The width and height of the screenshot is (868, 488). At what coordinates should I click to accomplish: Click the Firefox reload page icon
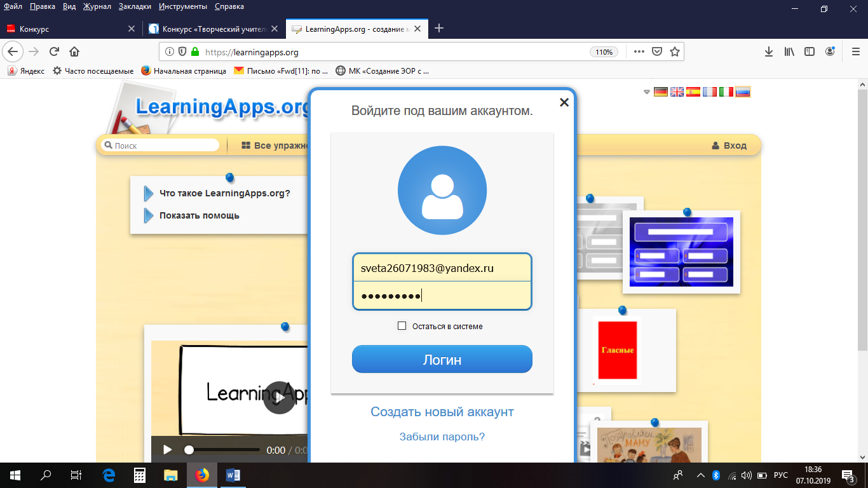(x=54, y=52)
